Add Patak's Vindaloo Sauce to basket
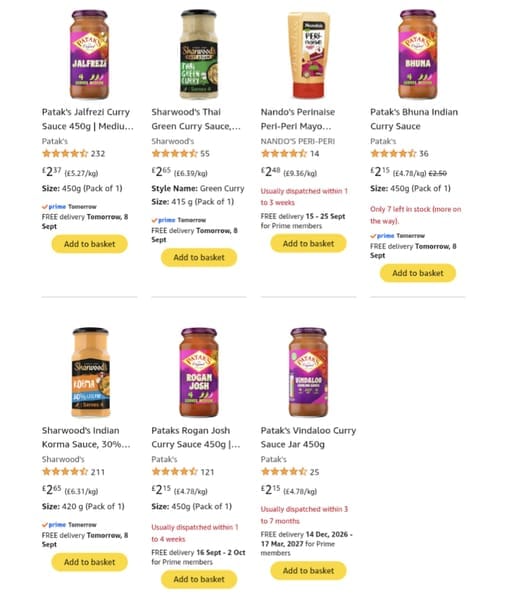This screenshot has width=514, height=600. pos(308,571)
